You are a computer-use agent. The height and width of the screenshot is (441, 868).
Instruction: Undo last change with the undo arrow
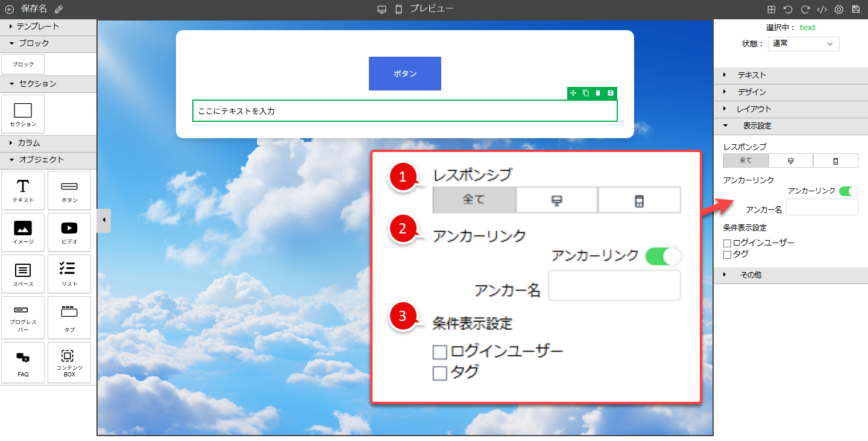789,9
